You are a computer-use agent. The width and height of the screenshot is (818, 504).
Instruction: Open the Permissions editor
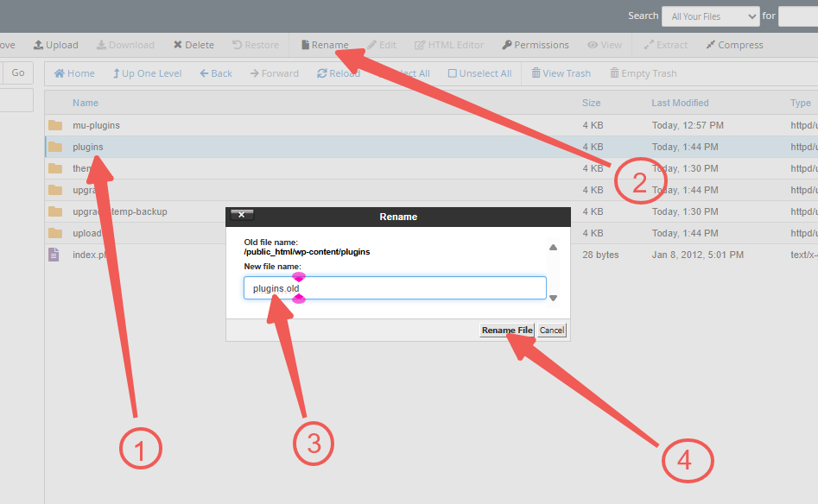[534, 44]
